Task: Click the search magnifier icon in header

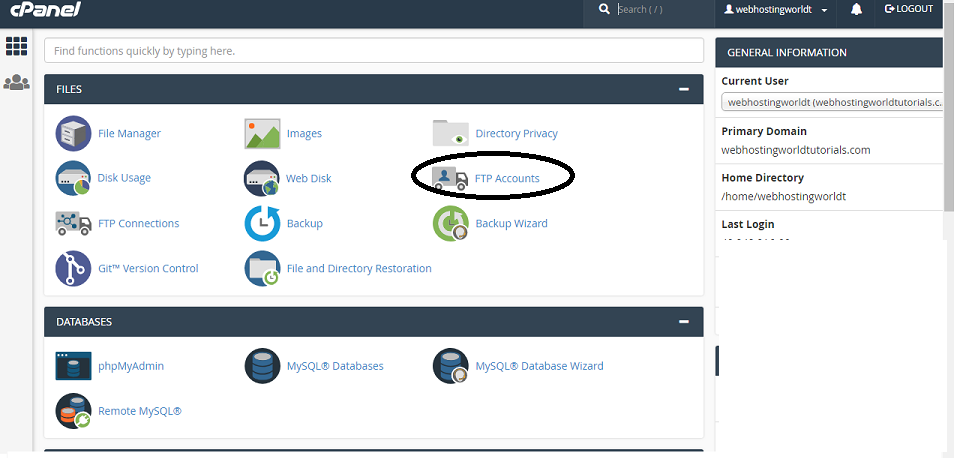Action: (x=604, y=9)
